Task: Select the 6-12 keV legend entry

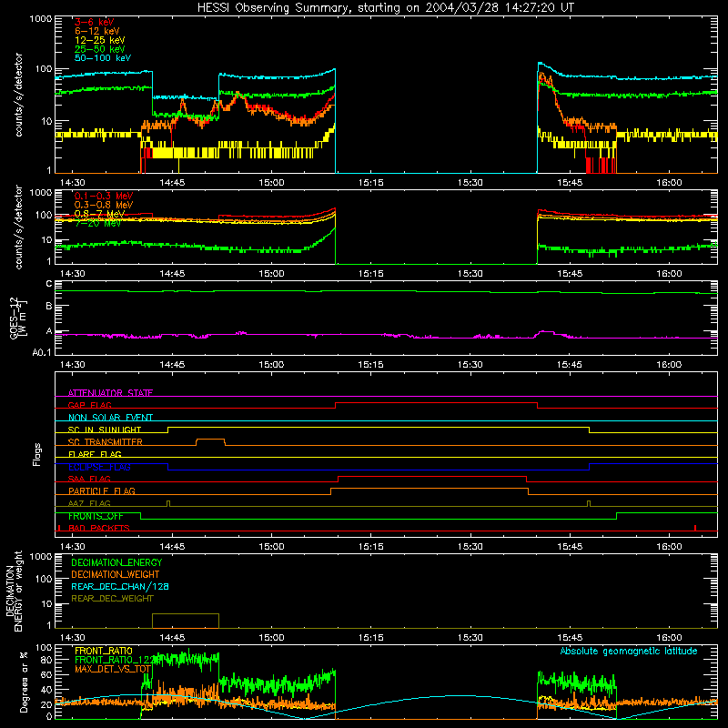Action: coord(97,31)
